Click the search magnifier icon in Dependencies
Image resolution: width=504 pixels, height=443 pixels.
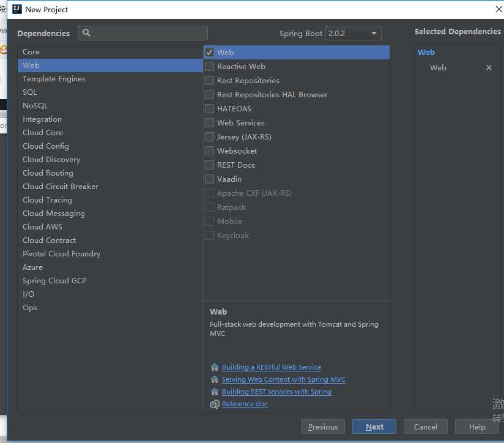tap(86, 33)
